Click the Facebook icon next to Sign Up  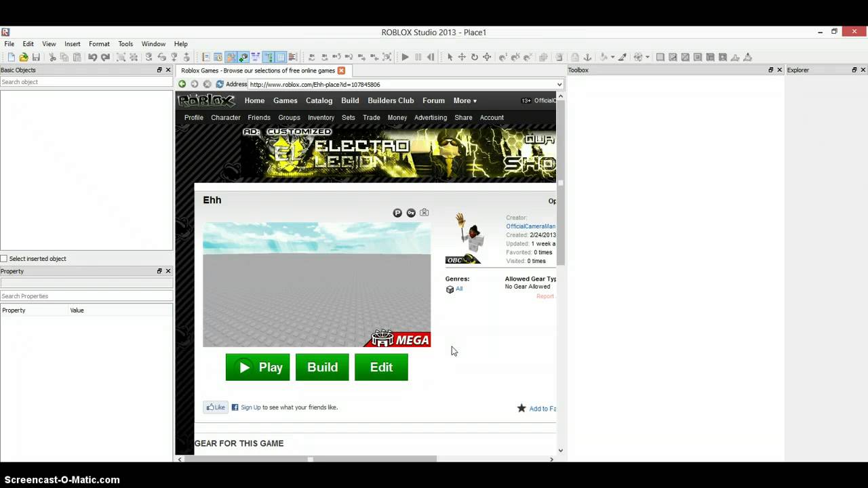click(235, 407)
